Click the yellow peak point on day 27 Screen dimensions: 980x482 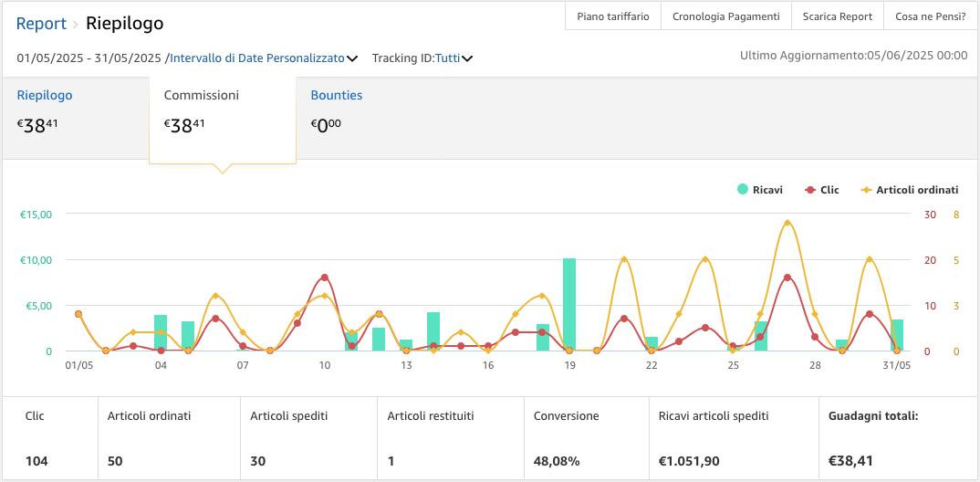[x=787, y=223]
